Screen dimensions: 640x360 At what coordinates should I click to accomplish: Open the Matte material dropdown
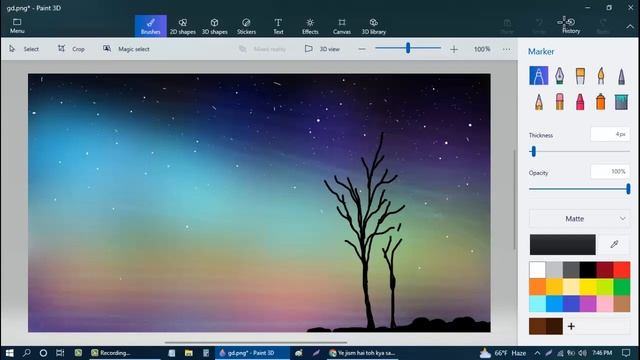click(x=580, y=219)
